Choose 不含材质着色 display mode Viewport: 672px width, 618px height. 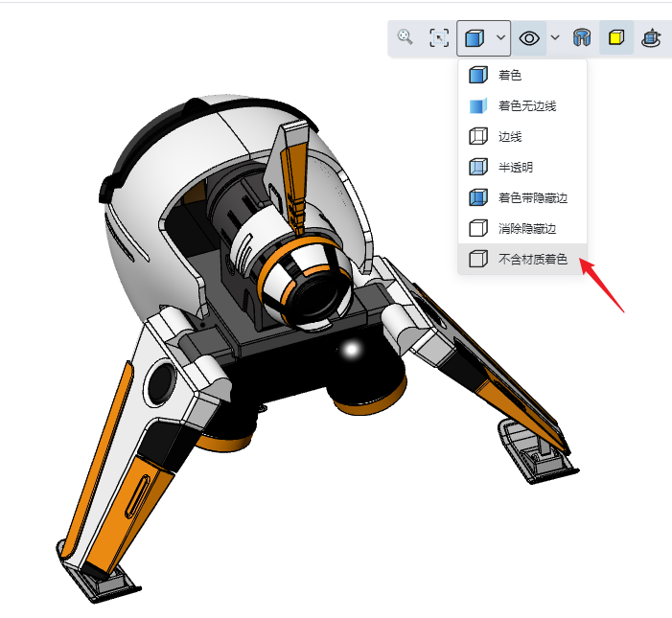(522, 259)
